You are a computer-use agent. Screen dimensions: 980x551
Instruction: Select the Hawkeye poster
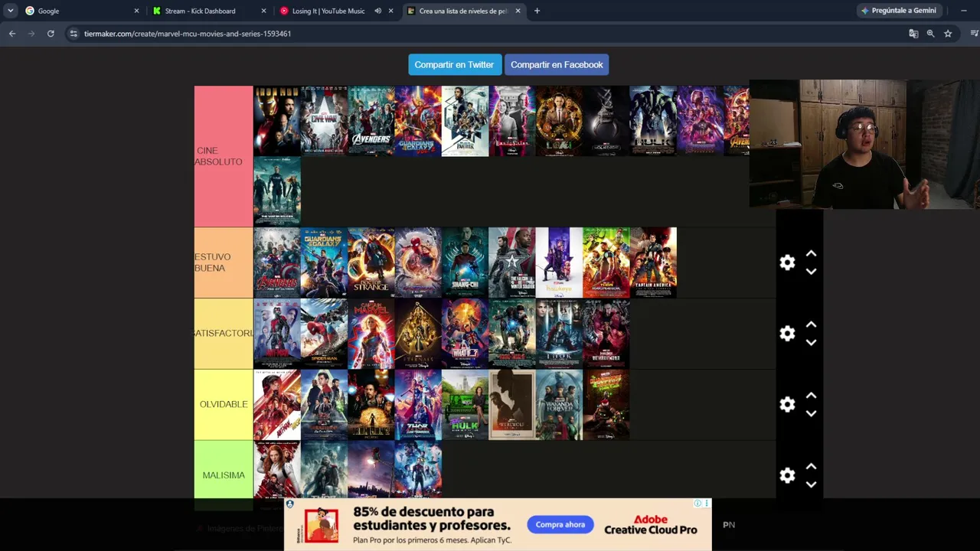tap(559, 262)
